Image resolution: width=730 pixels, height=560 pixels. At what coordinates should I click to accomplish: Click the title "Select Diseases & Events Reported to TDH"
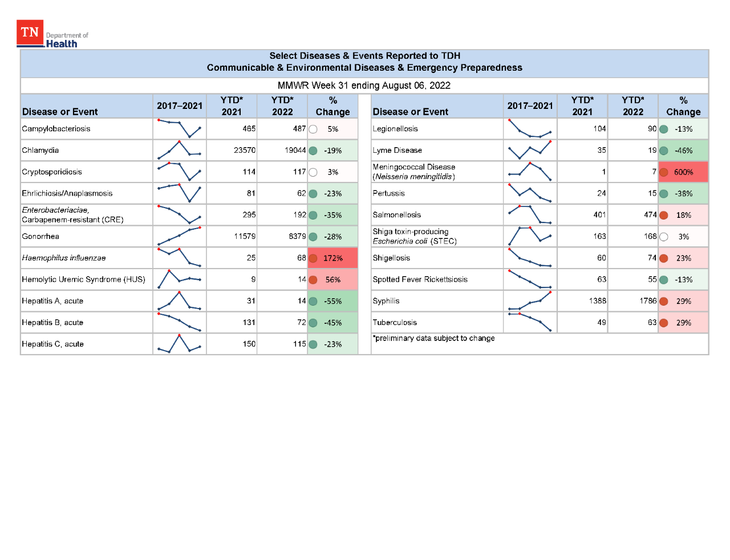[x=365, y=56]
